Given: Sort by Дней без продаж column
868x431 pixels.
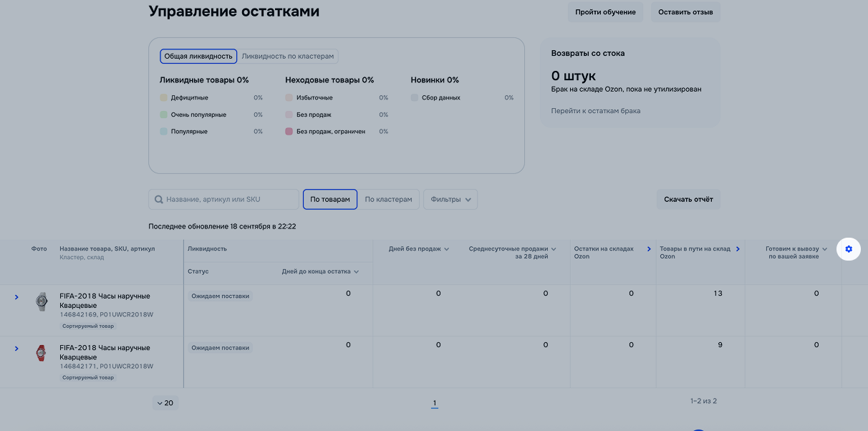Looking at the screenshot, I should [419, 249].
